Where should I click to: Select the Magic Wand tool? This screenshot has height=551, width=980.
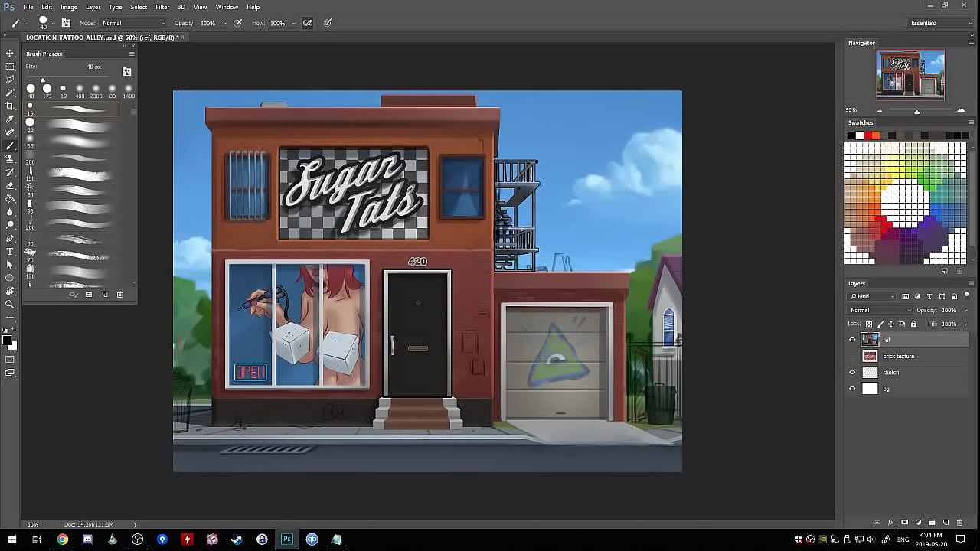pyautogui.click(x=10, y=93)
